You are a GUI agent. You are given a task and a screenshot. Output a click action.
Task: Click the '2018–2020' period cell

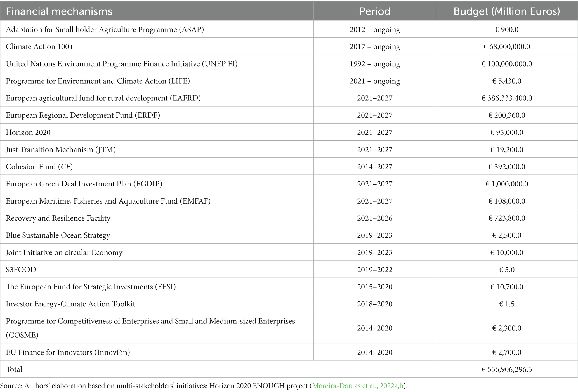(375, 304)
